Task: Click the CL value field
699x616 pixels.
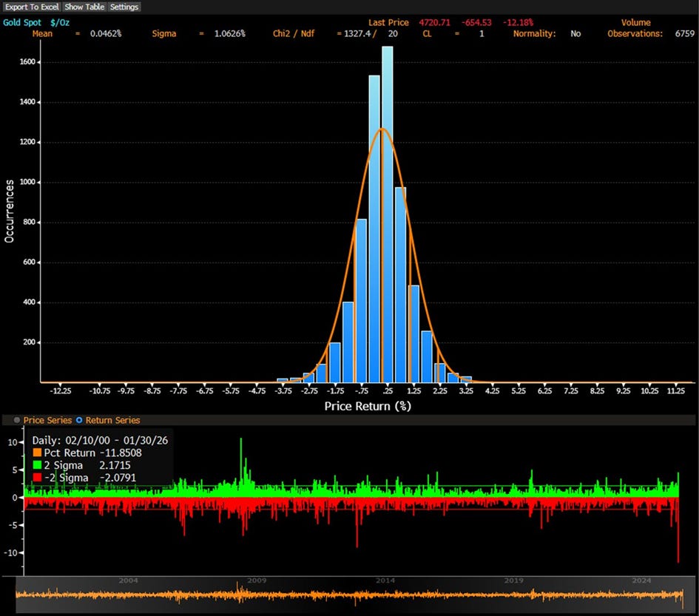Action: (481, 34)
